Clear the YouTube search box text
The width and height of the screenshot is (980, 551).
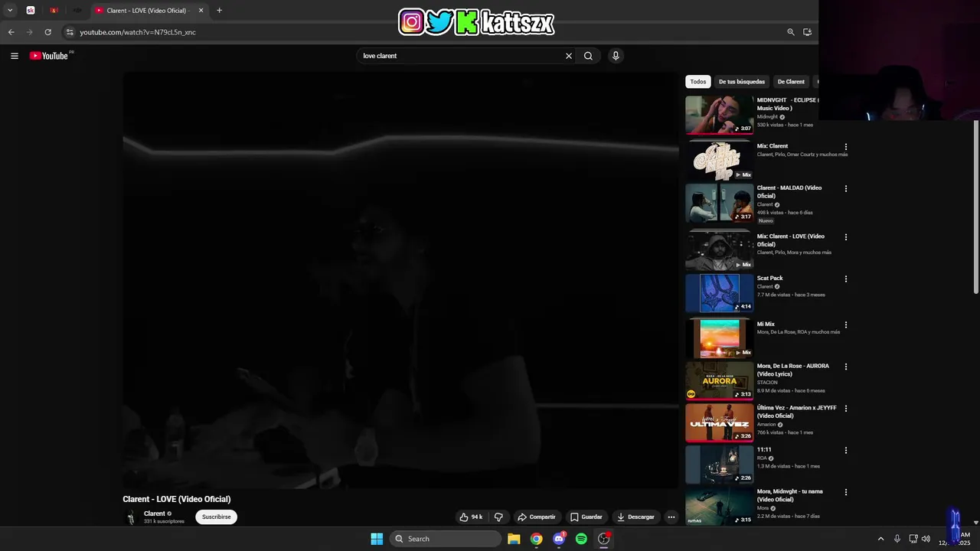click(x=568, y=56)
